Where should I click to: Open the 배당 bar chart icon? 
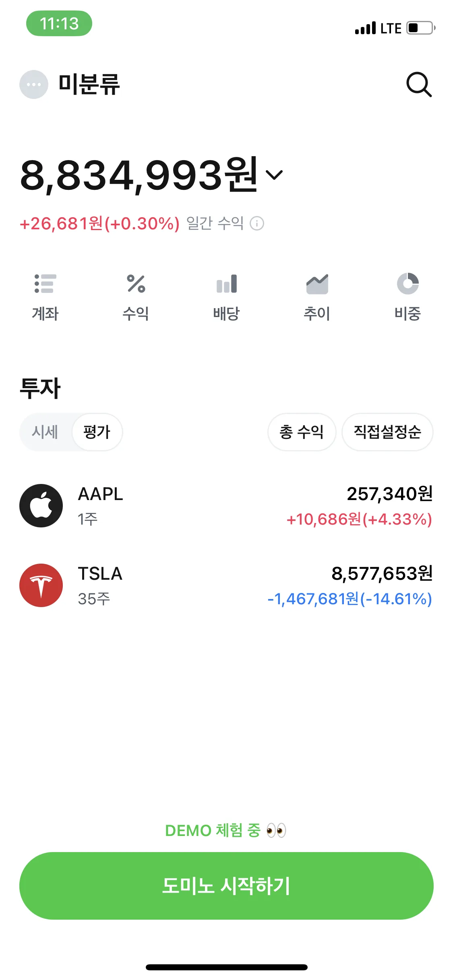pyautogui.click(x=227, y=284)
